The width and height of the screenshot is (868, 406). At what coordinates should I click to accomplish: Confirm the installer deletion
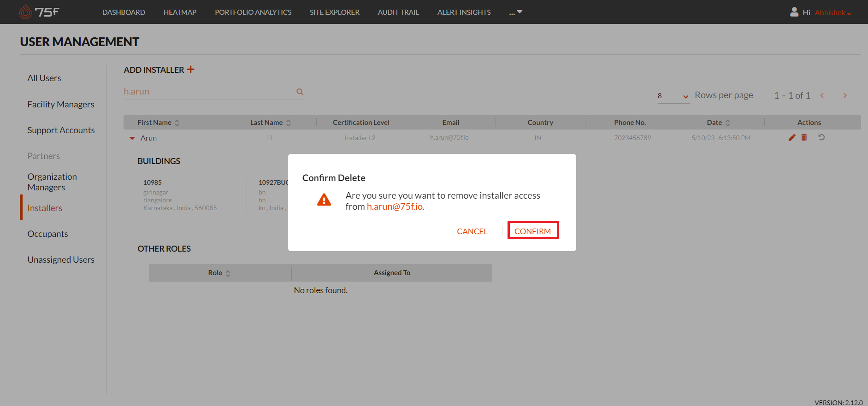click(x=533, y=231)
